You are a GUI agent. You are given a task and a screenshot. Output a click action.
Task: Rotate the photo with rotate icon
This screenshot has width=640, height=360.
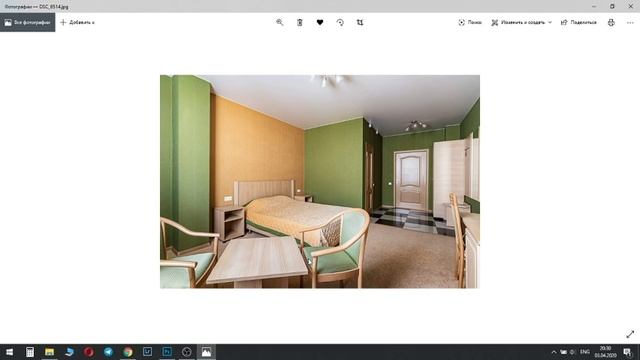pos(340,22)
